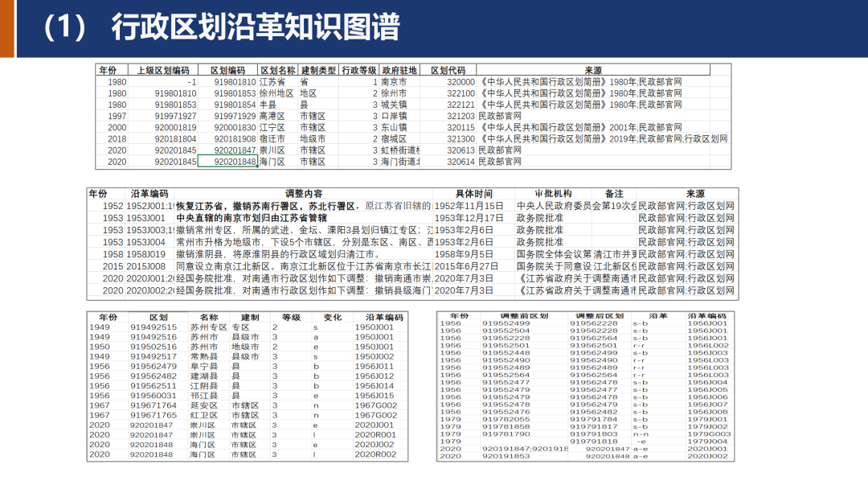Click the 区划代码 column header
Screen dimensions: 868x489
click(448, 70)
